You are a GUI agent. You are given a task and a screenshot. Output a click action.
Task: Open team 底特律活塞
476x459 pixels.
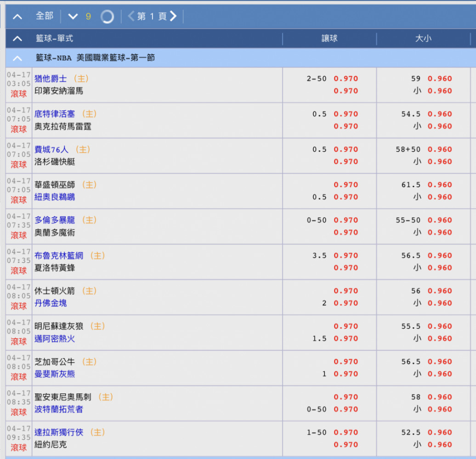click(x=55, y=114)
